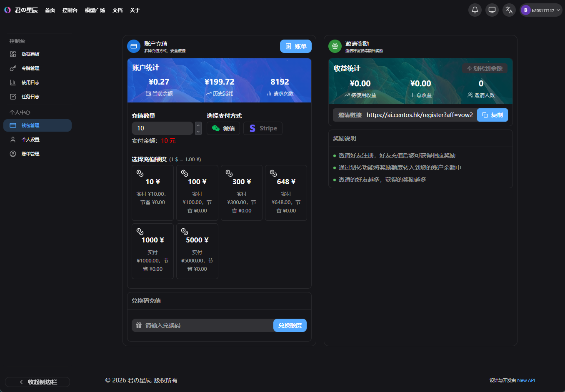Open the 账单 button
The image size is (565, 392).
296,46
